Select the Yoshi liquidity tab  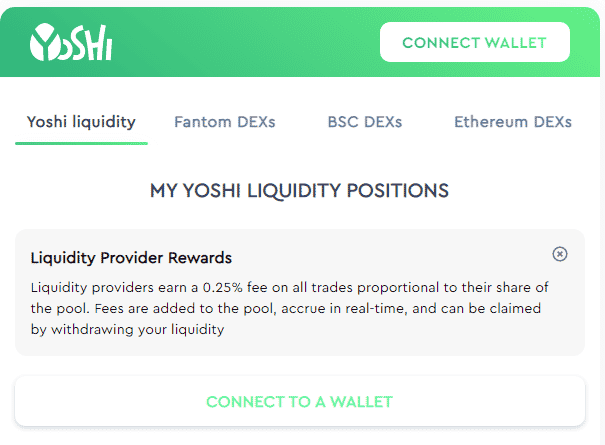point(81,122)
